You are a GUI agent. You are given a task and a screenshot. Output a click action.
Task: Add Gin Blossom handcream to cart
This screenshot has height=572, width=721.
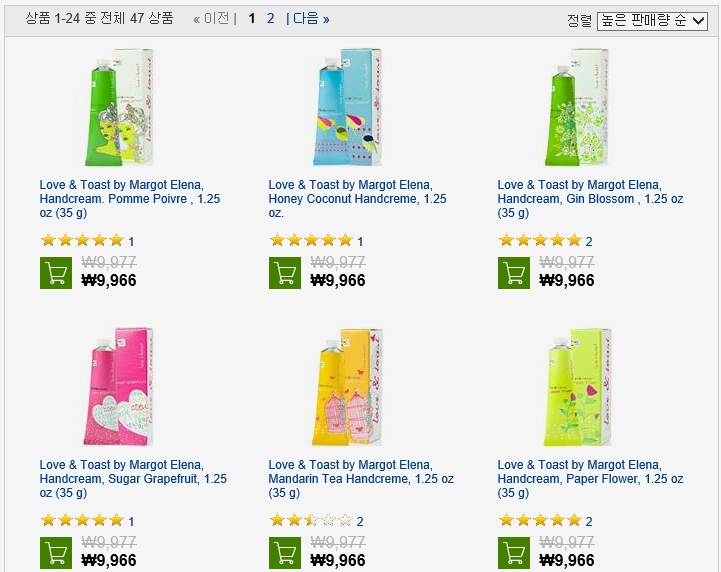(514, 273)
